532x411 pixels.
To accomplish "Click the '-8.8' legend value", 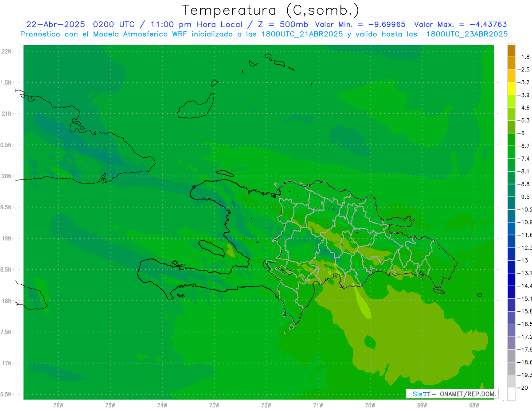I will 524,184.
